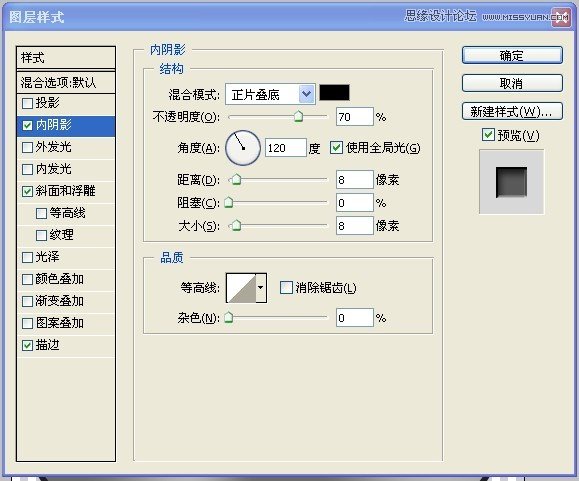Click the 阻塞 choke slider handle
This screenshot has height=481, width=579.
[229, 202]
